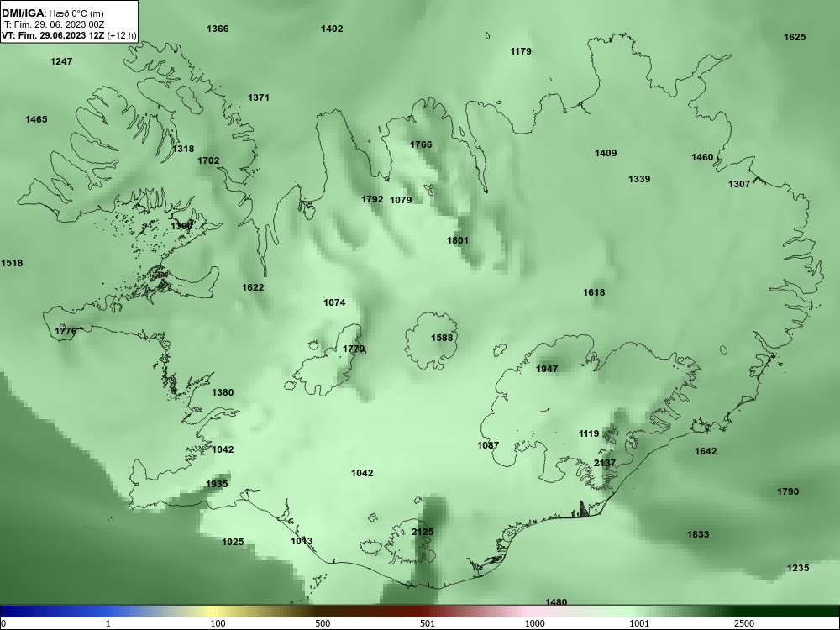
Task: Click the 1465 value
Action: click(x=36, y=119)
